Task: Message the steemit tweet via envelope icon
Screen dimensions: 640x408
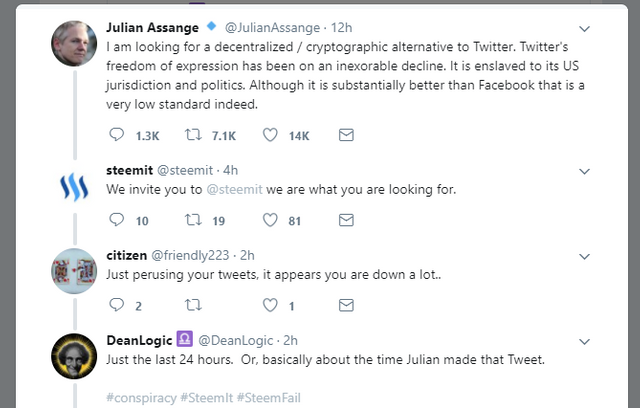Action: click(x=346, y=220)
